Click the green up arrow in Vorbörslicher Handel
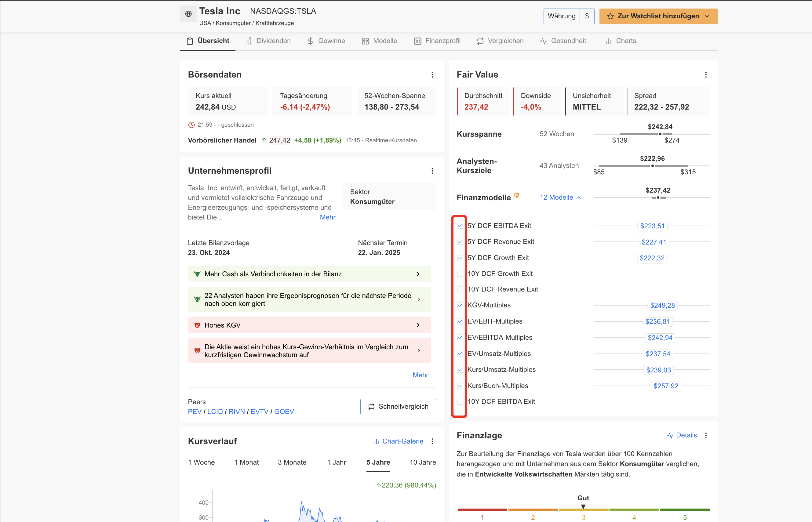 pos(264,140)
